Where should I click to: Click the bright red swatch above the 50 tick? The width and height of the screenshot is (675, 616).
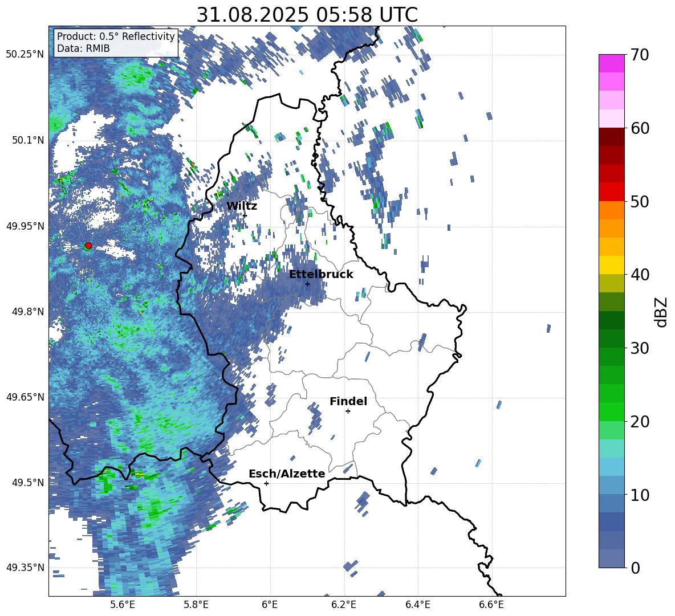[611, 192]
